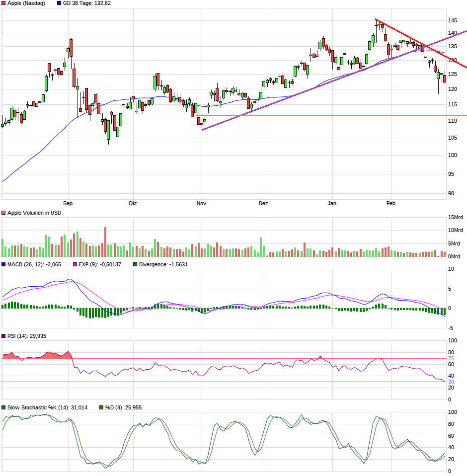Click the '5Mrd' volume axis label
Image resolution: width=467 pixels, height=476 pixels.
point(454,243)
